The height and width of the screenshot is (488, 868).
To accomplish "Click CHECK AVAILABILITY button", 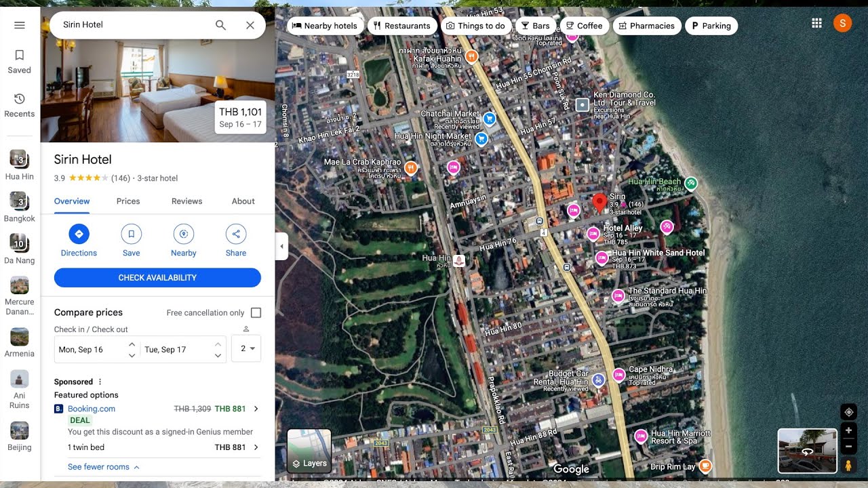I will [x=157, y=278].
